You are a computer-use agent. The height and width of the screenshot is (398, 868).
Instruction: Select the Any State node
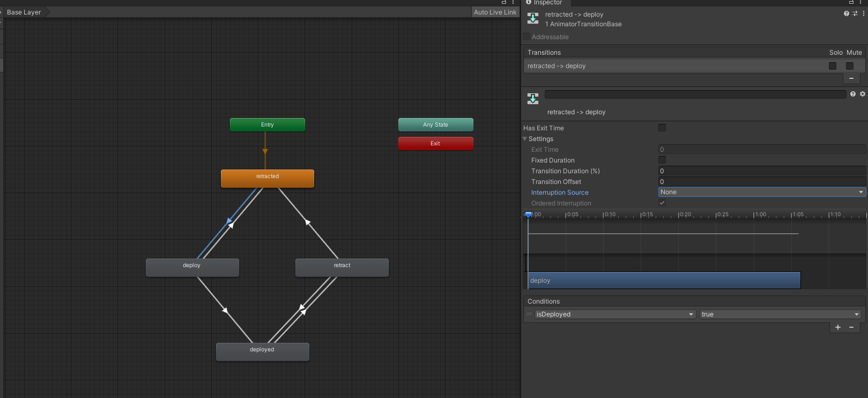coord(435,125)
